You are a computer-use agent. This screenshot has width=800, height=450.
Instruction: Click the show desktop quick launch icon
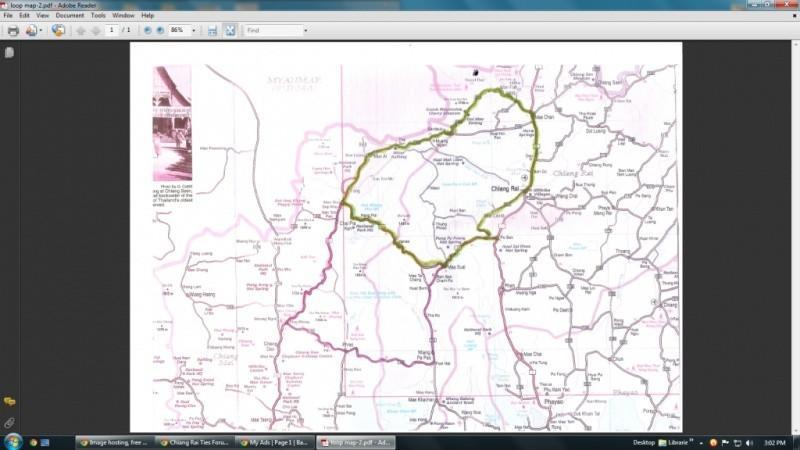(45, 442)
